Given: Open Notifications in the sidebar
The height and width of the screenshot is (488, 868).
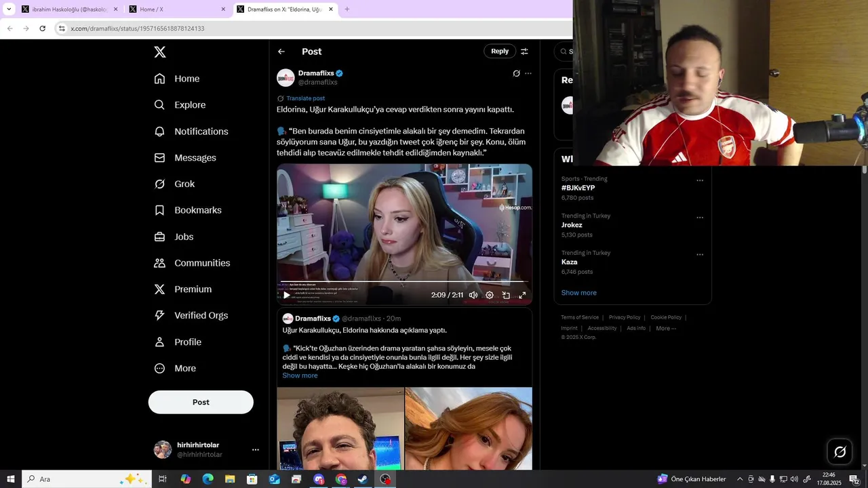Looking at the screenshot, I should tap(191, 131).
